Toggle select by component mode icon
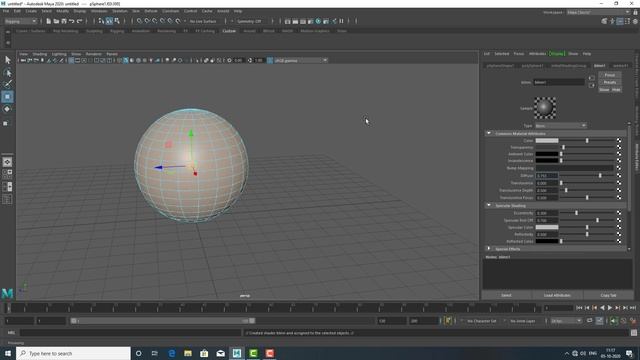Screen dimensions: 640x360 point(117,21)
